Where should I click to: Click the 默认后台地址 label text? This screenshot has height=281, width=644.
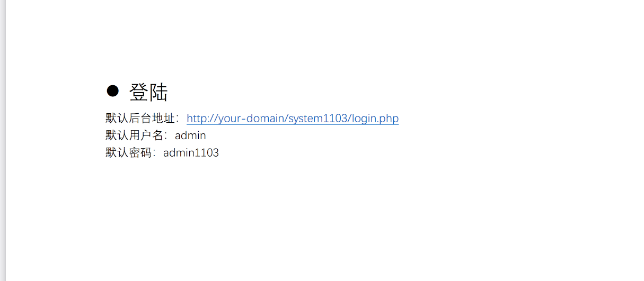(x=140, y=118)
